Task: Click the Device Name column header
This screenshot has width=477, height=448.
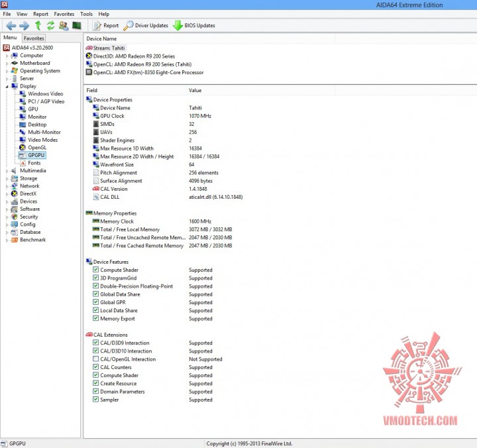Action: coord(209,38)
